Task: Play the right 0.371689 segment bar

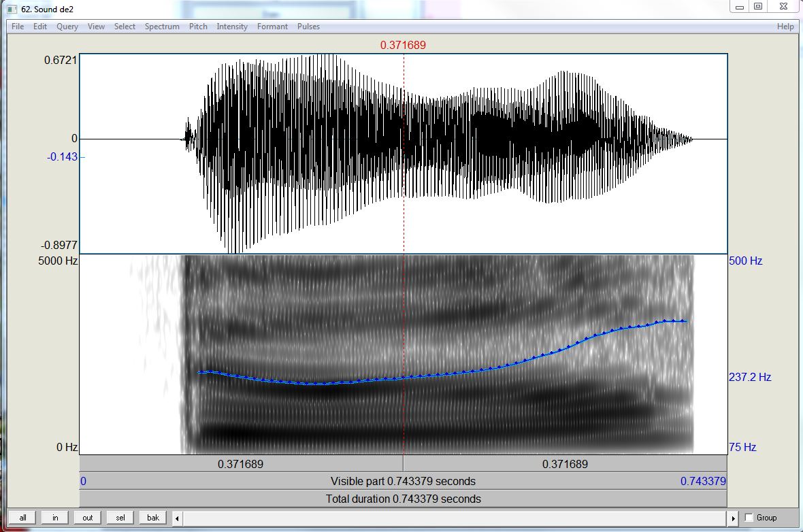Action: click(566, 464)
